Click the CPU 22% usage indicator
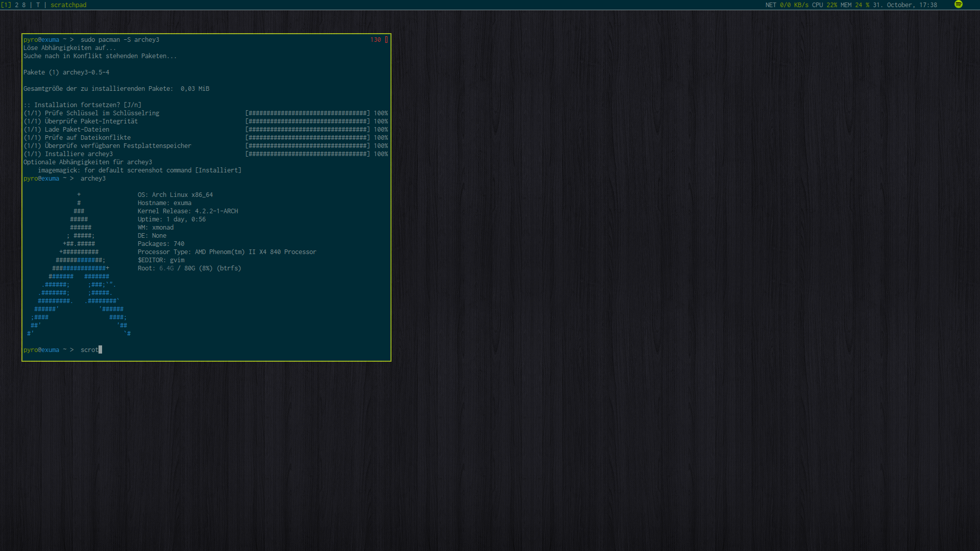The height and width of the screenshot is (551, 980). pyautogui.click(x=824, y=5)
